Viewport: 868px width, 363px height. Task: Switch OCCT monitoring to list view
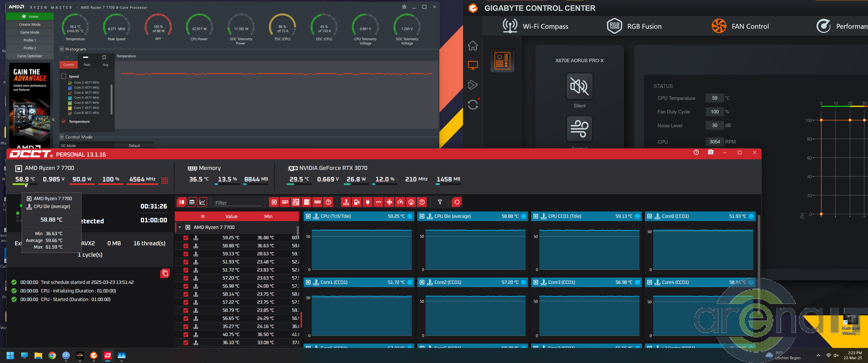[x=181, y=202]
